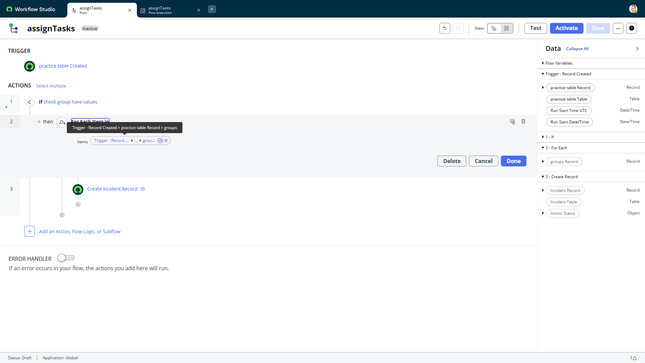This screenshot has height=363, width=645.
Task: Expand the 1 - If section
Action: pos(543,137)
